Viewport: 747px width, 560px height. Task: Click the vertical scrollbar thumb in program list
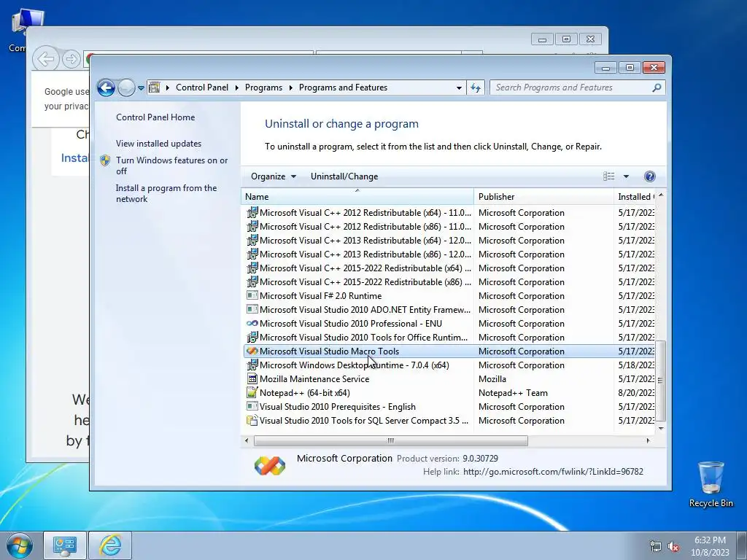click(x=659, y=381)
